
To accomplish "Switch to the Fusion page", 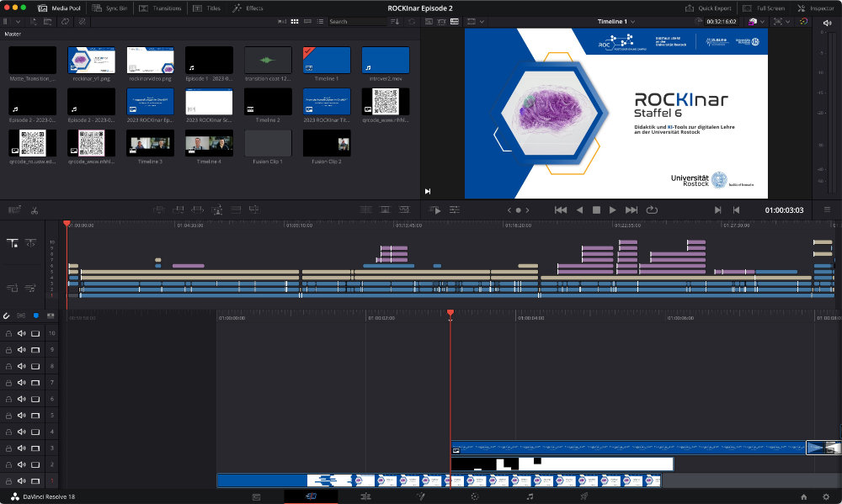I will pyautogui.click(x=420, y=496).
